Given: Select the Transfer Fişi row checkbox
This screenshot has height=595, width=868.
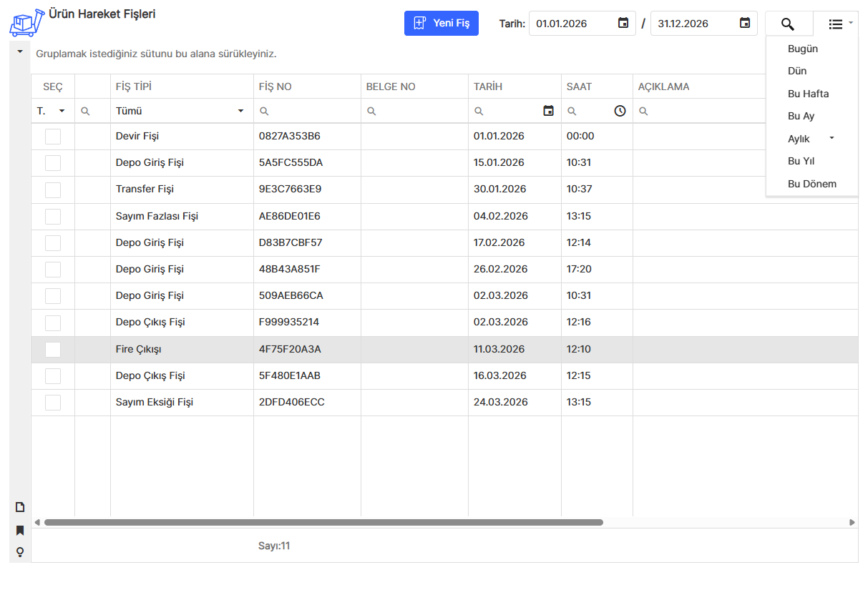Looking at the screenshot, I should 53,190.
